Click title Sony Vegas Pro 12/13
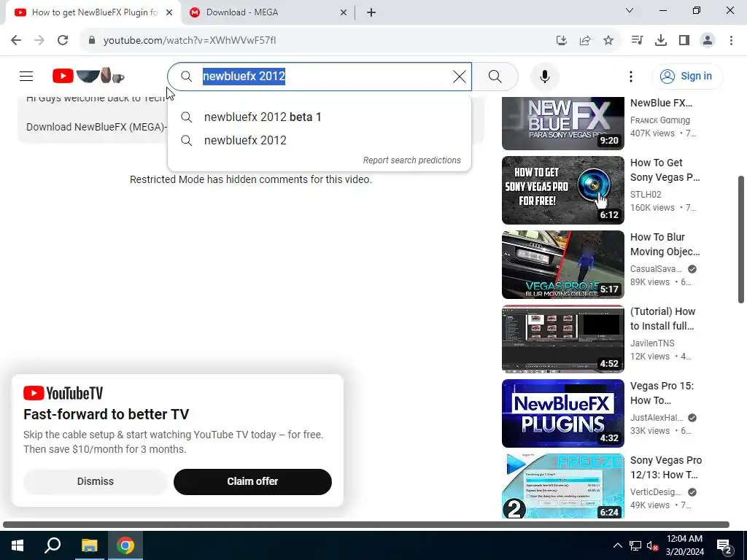The image size is (747, 560). pyautogui.click(x=665, y=467)
